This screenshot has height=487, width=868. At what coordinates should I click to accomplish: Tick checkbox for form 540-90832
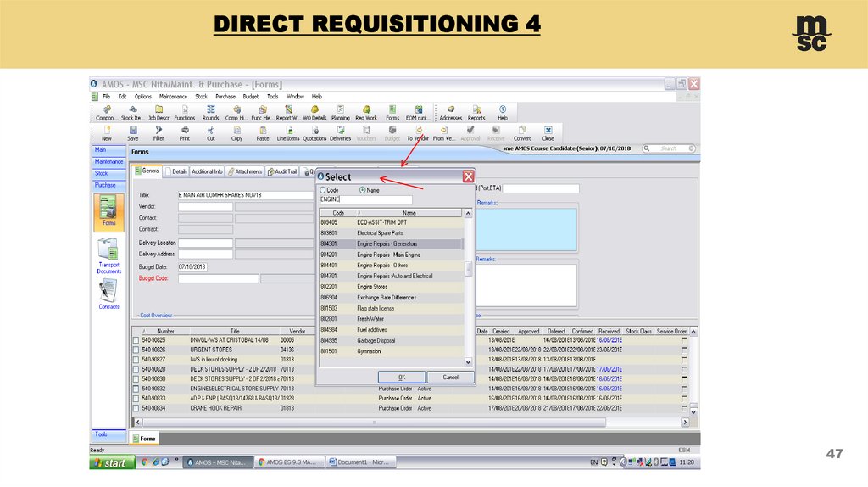(136, 389)
